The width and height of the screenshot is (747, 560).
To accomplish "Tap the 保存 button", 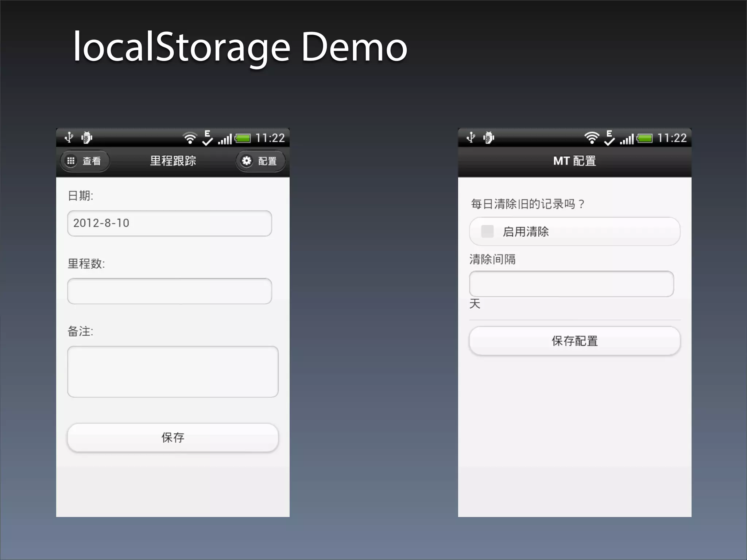I will coord(173,437).
